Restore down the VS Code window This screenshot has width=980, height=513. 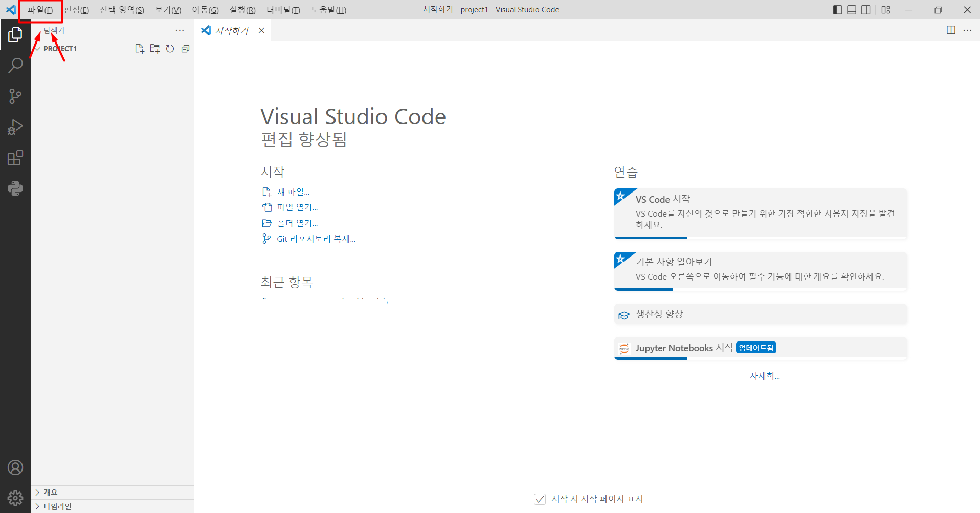coord(938,10)
